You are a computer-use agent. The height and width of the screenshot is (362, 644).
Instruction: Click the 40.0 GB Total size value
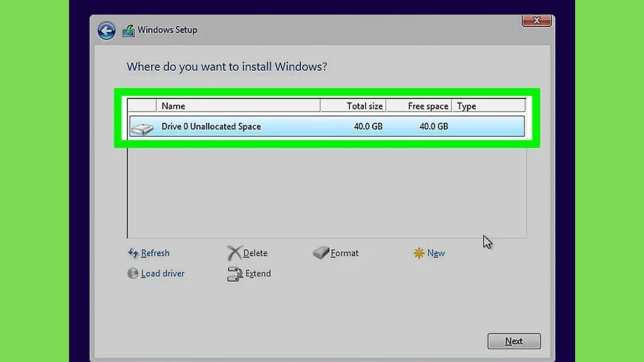point(368,126)
